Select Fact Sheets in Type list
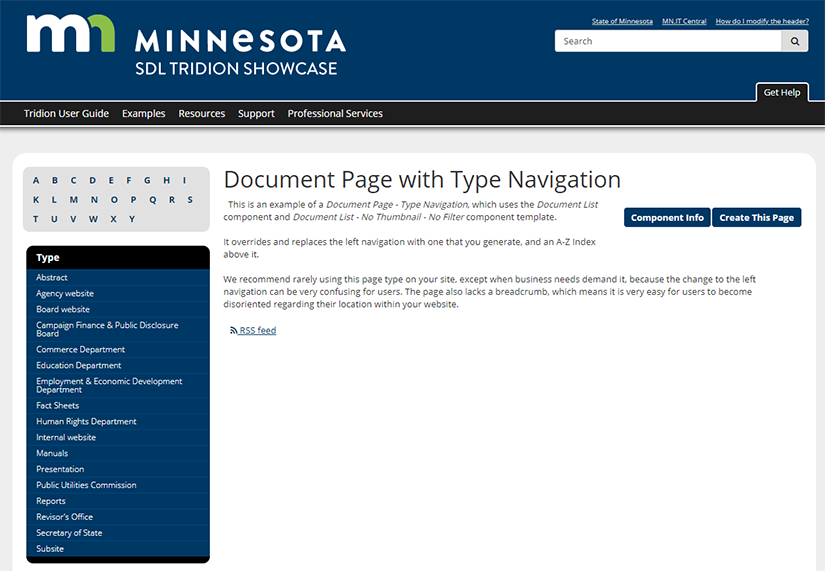 [x=58, y=405]
